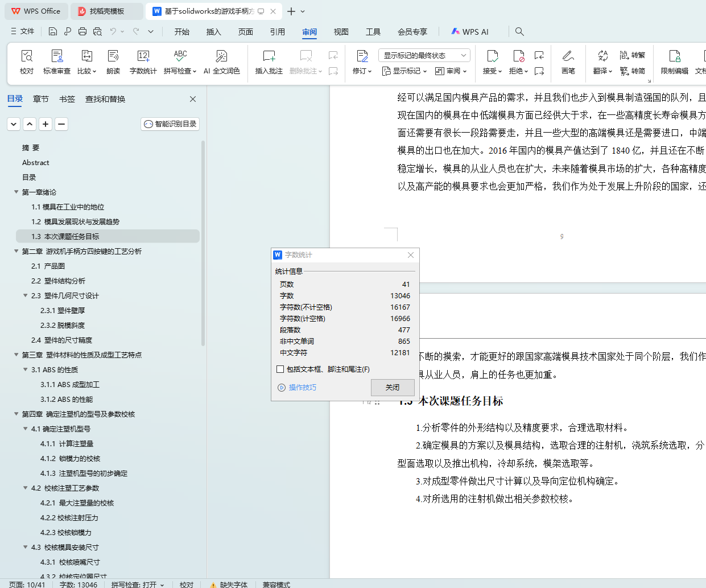Image resolution: width=706 pixels, height=588 pixels.
Task: Insert a comment with 插入批注
Action: coord(269,62)
